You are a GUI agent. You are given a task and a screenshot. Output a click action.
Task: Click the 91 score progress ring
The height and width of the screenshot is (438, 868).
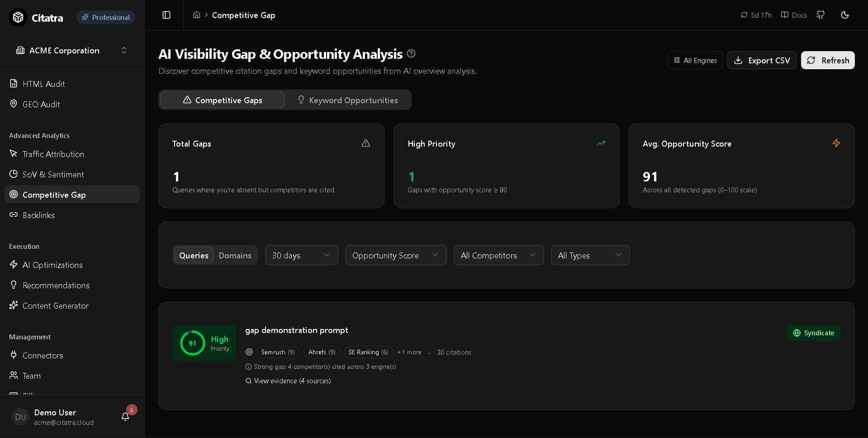pos(193,343)
